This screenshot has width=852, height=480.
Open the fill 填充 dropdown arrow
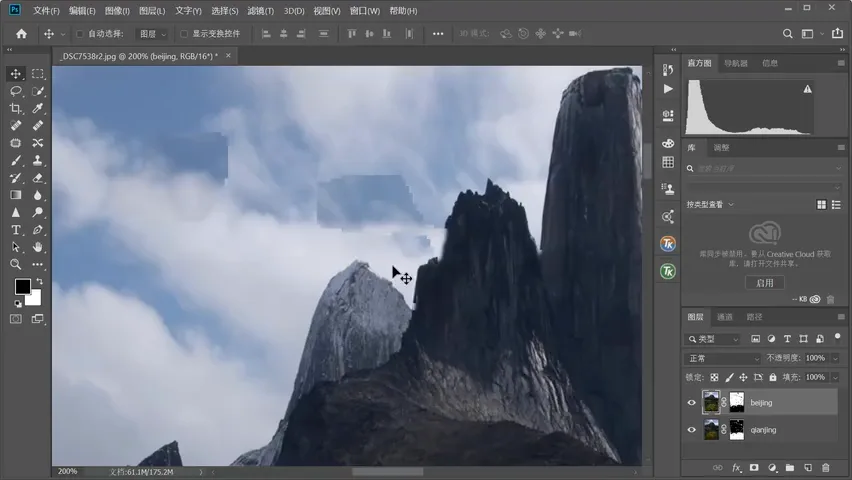pyautogui.click(x=835, y=377)
